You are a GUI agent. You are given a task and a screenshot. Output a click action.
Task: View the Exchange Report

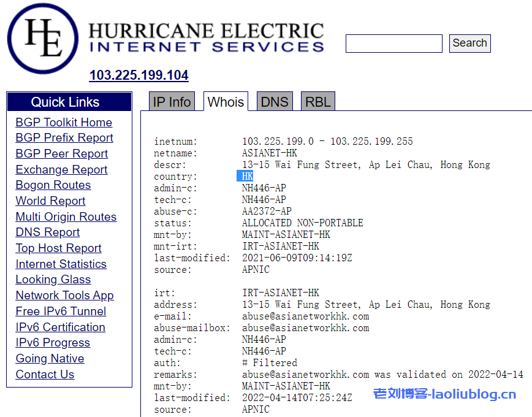tap(61, 170)
